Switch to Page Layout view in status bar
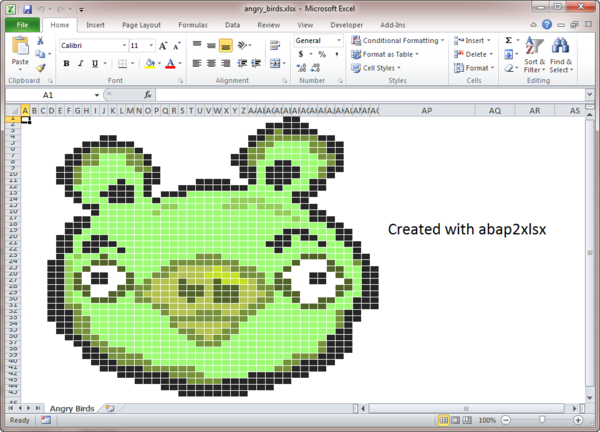Image resolution: width=600 pixels, height=432 pixels. click(455, 420)
